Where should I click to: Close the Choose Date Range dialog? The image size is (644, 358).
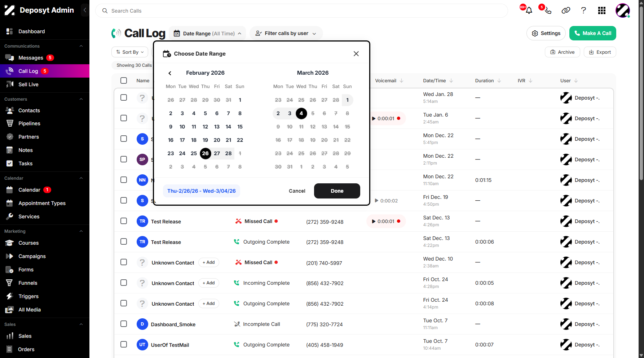point(356,54)
